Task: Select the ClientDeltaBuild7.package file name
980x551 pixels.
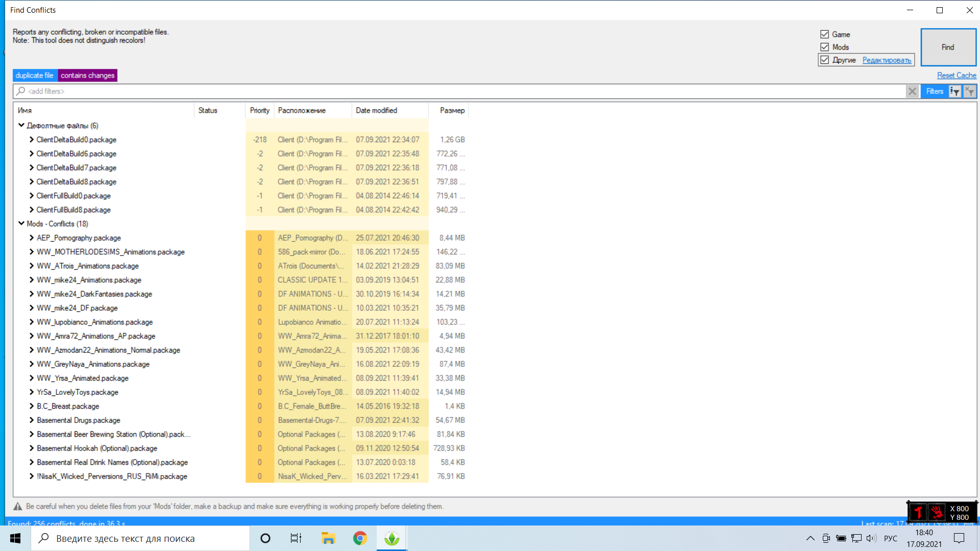Action: pos(77,167)
